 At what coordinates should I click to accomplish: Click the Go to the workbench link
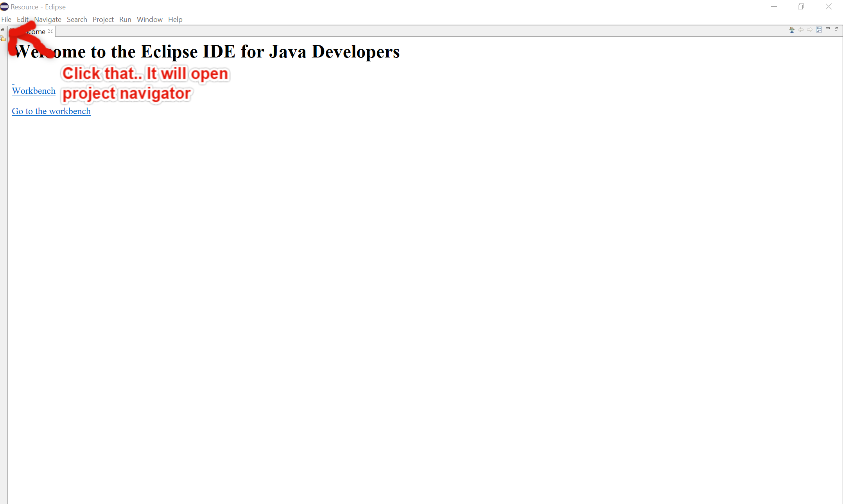tap(51, 111)
